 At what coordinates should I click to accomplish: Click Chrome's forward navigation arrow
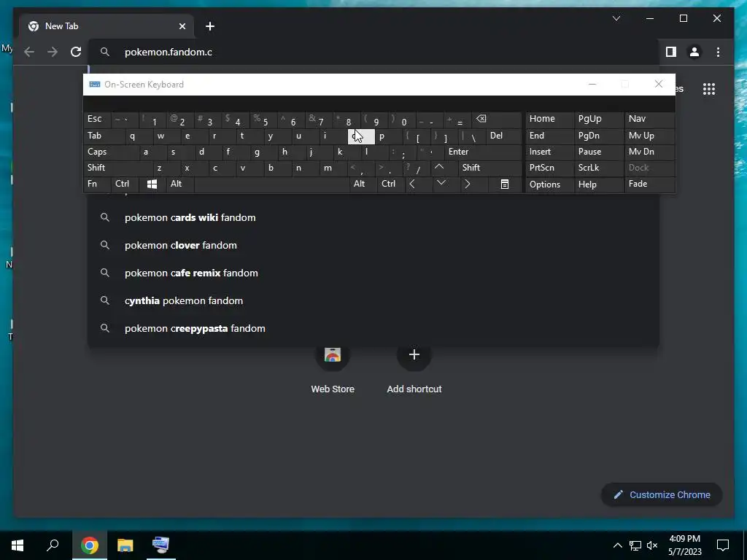click(53, 52)
